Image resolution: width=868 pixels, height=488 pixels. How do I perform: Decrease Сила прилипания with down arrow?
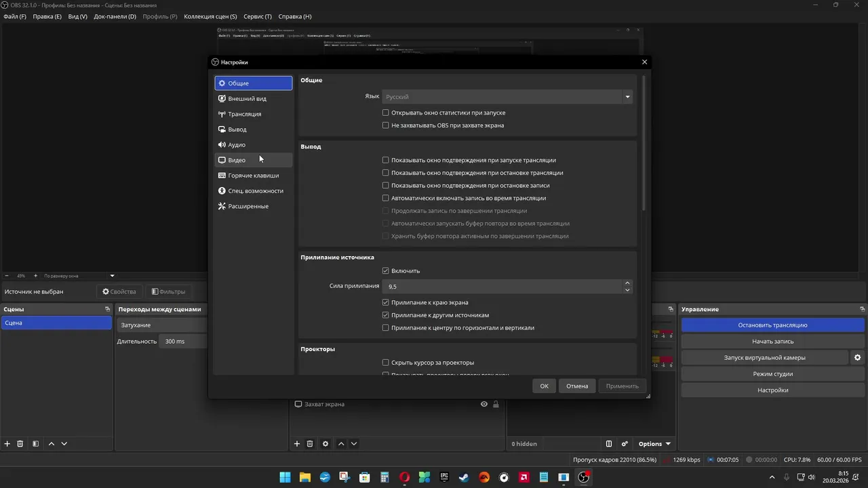[x=627, y=290]
